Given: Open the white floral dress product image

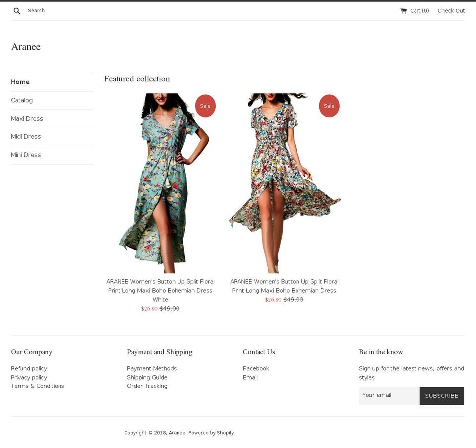Looking at the screenshot, I should coord(284,183).
